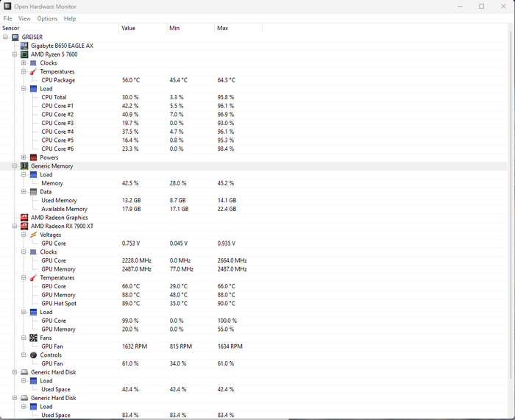The width and height of the screenshot is (515, 420).
Task: Collapse the CPU Temperatures node
Action: tap(24, 71)
